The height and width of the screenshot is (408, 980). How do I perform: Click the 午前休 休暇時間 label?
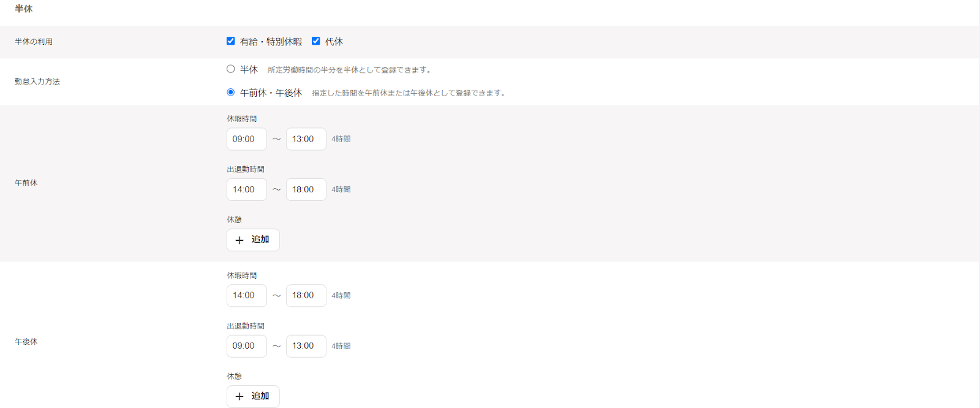click(x=242, y=119)
